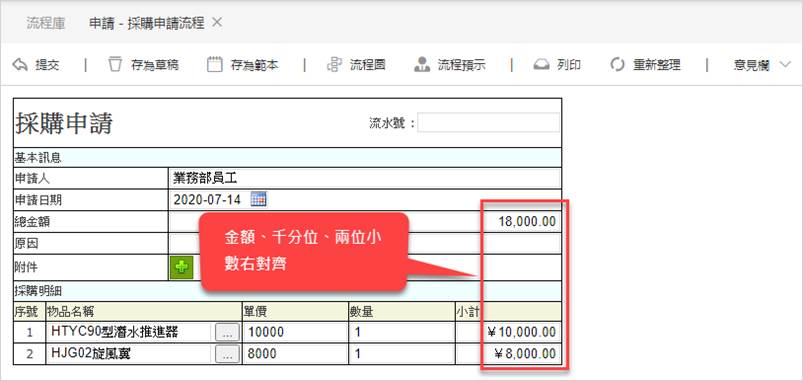Click the 流程圖 flowchart icon
This screenshot has width=803, height=381.
[334, 65]
